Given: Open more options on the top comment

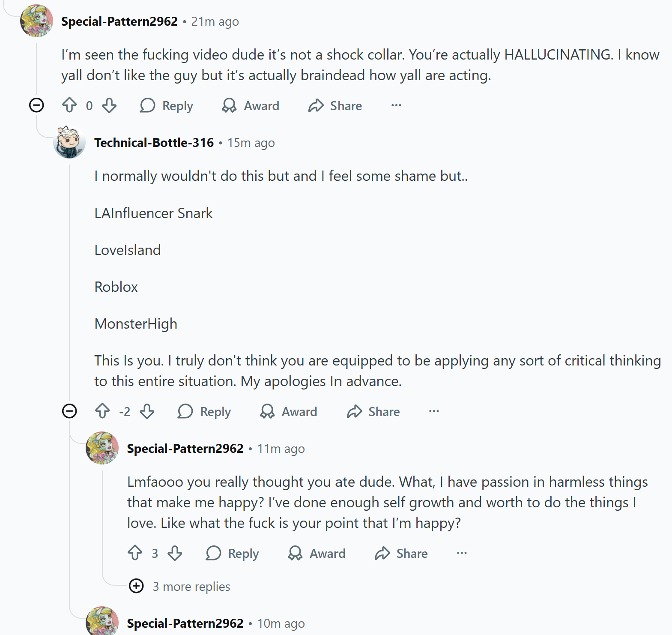Looking at the screenshot, I should tap(396, 105).
